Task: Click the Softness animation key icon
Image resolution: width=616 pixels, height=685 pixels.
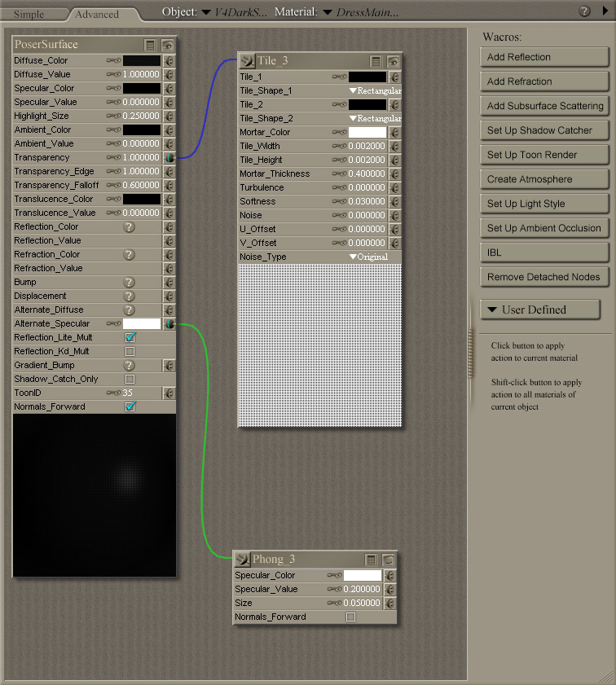Action: [340, 202]
